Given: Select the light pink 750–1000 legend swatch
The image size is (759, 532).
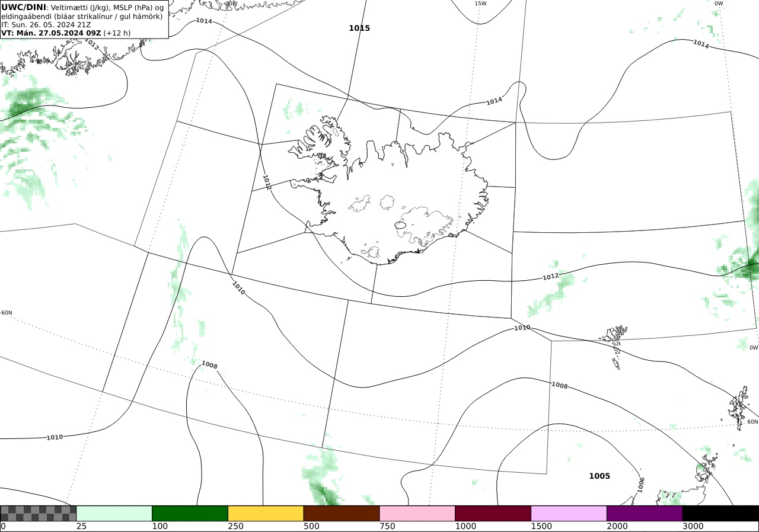Looking at the screenshot, I should pos(417,513).
